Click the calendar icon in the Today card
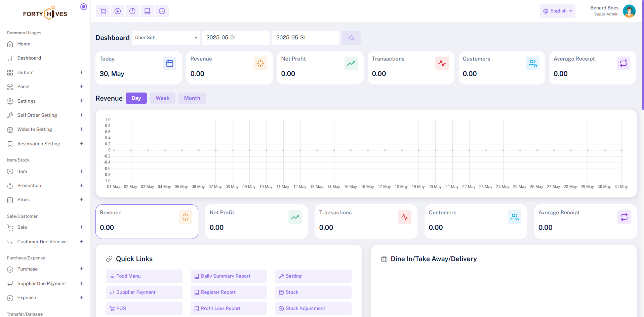 [170, 63]
